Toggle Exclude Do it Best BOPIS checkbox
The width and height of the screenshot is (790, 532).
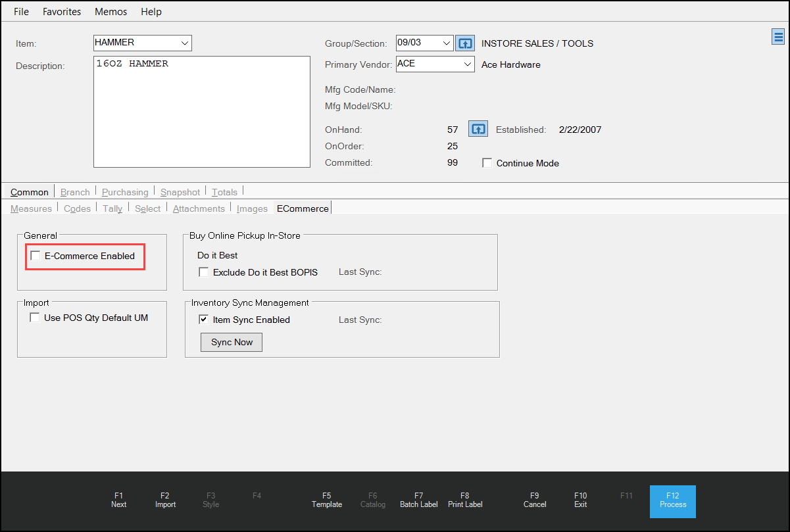coord(204,272)
